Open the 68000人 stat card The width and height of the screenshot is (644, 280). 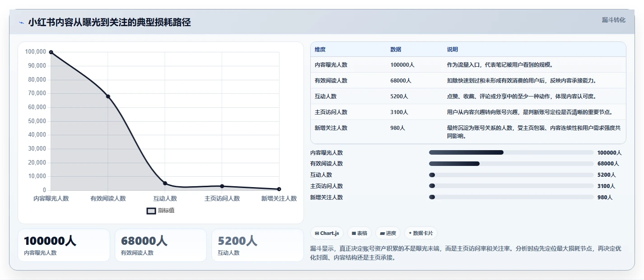[161, 245]
